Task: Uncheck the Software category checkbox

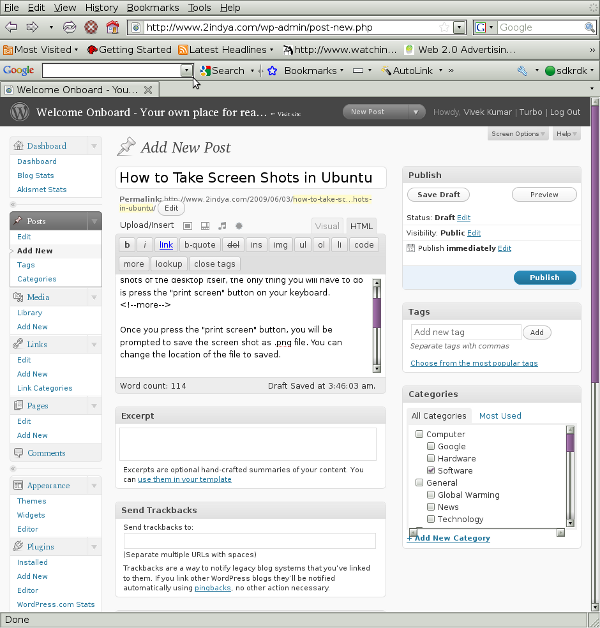Action: click(x=431, y=470)
